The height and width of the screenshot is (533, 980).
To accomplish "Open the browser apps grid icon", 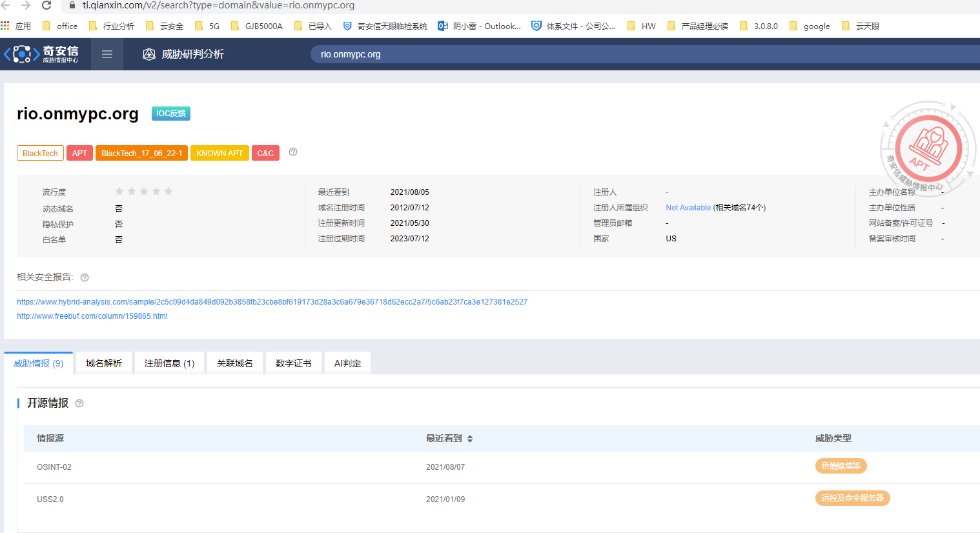I will (5, 26).
